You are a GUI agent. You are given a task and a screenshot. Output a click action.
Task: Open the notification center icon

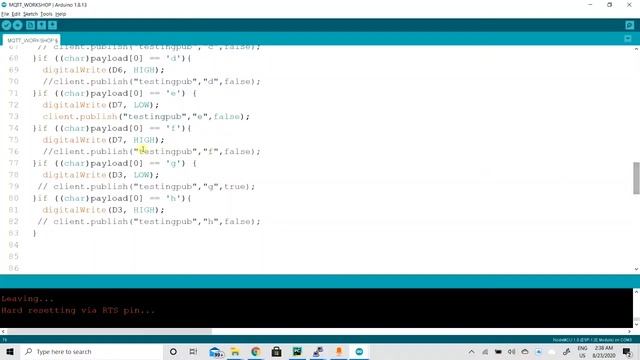(x=627, y=352)
